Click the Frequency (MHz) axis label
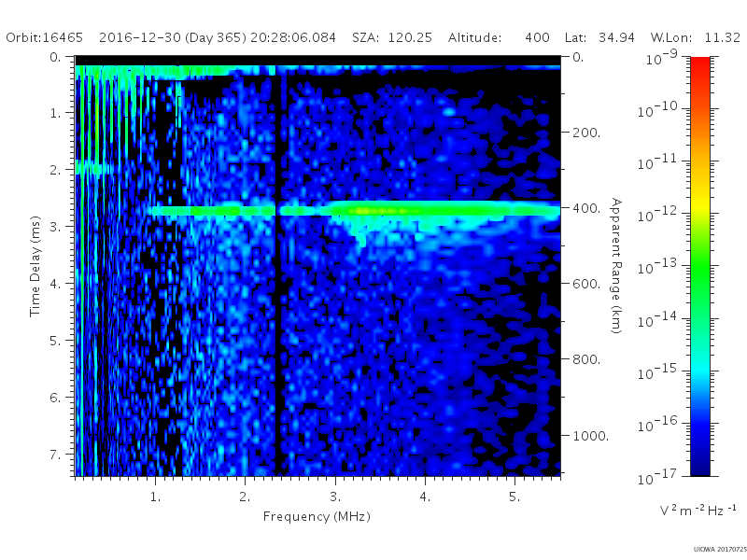The image size is (747, 560). [x=317, y=517]
